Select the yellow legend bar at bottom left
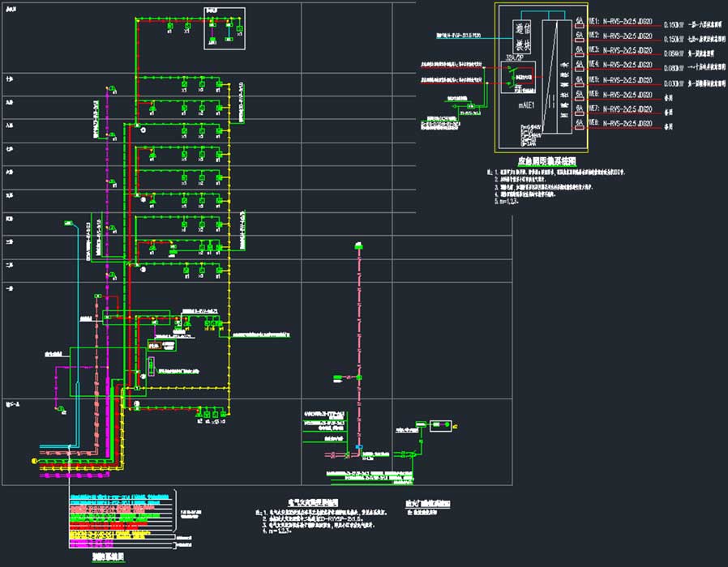Viewport: 728px width, 567px height. pos(122,535)
